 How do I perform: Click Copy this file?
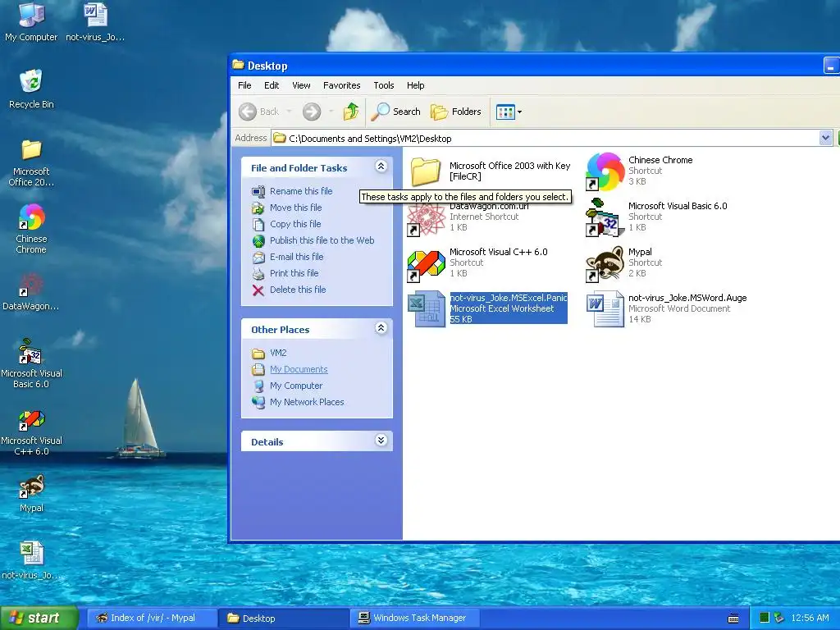[x=286, y=224]
